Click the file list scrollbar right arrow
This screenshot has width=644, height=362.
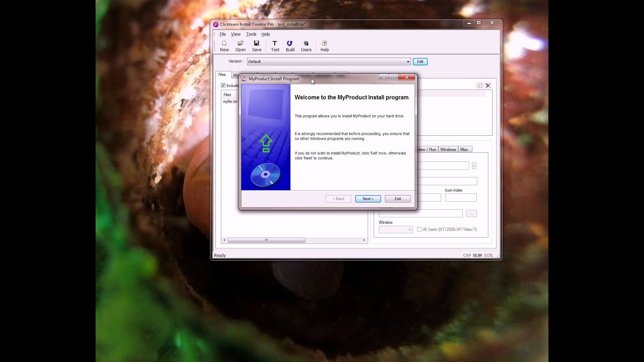tap(364, 240)
